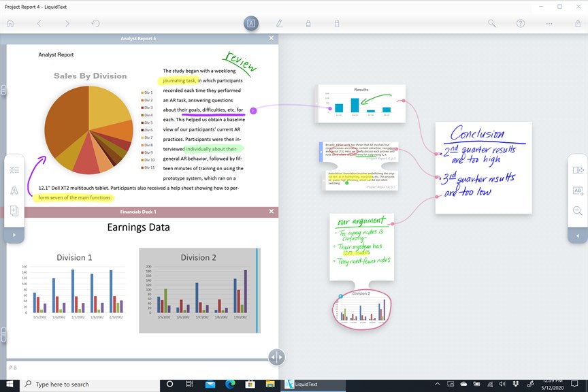Open the more options ellipsis

(x=549, y=24)
